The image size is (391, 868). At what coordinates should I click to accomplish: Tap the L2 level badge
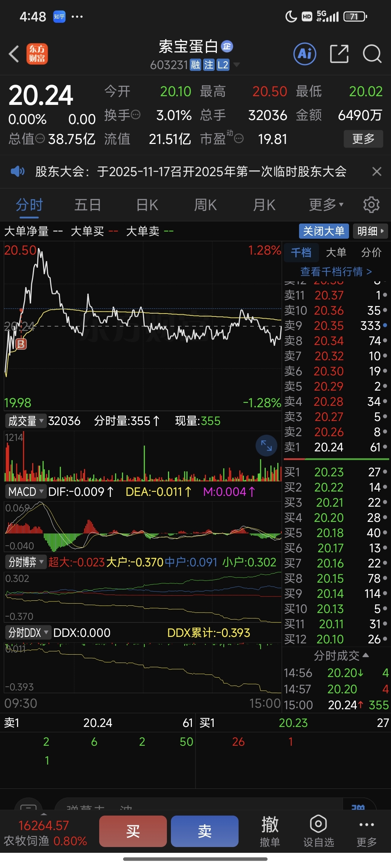[223, 65]
